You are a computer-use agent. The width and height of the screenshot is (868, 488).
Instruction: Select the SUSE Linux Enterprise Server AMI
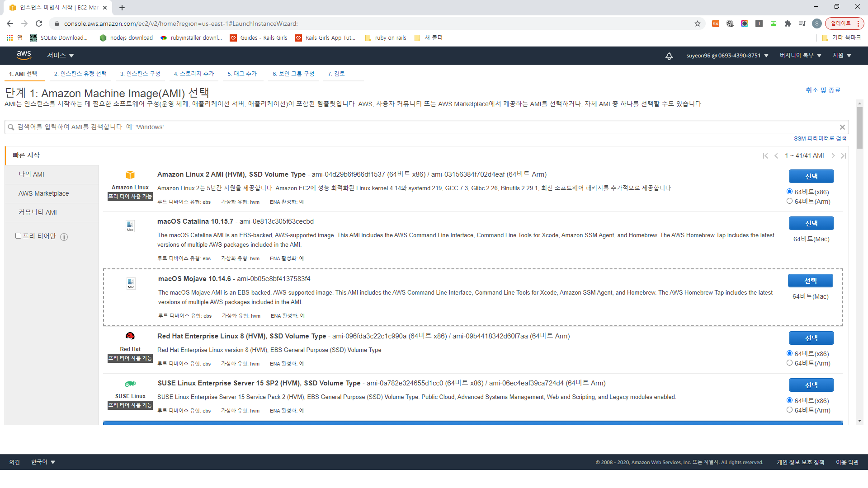coord(811,385)
